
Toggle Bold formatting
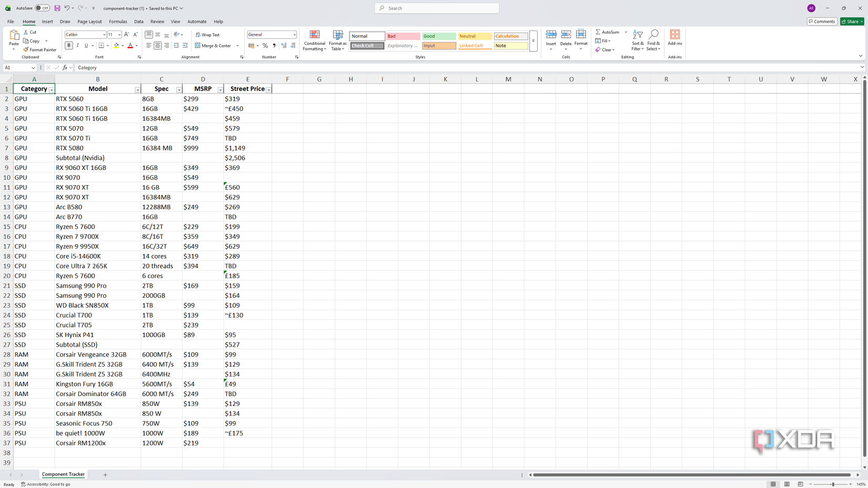69,46
